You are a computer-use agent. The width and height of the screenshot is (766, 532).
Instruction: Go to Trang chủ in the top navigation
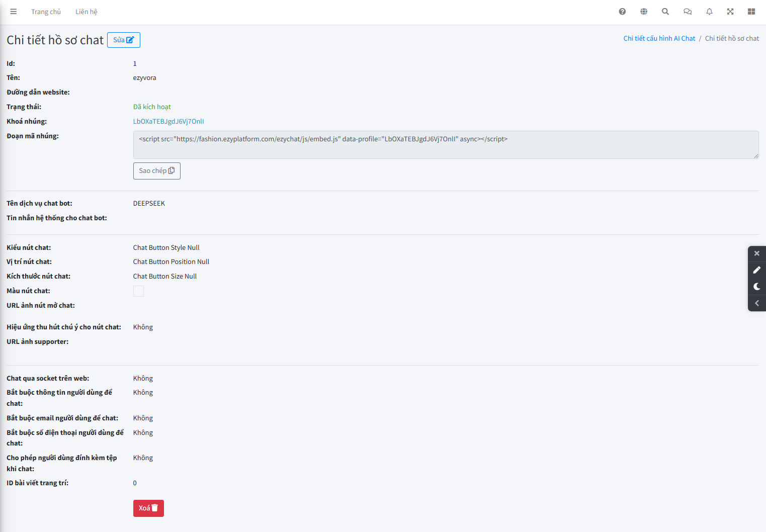(x=46, y=12)
